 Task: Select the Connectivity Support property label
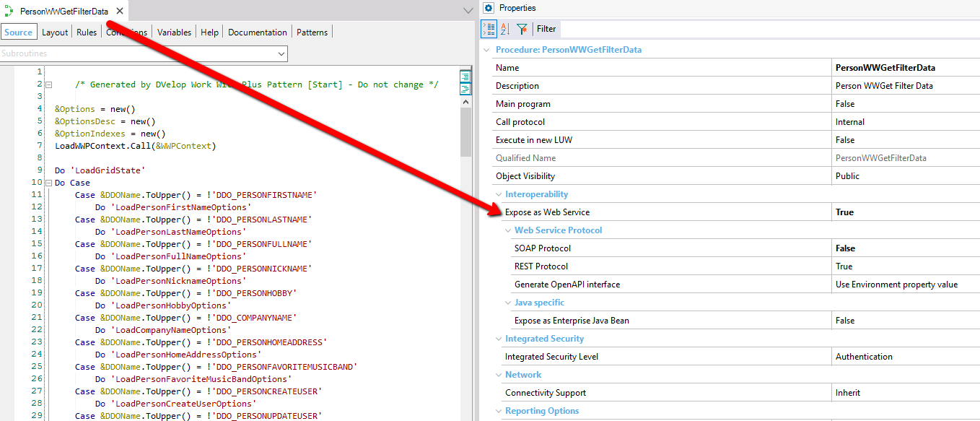click(546, 393)
